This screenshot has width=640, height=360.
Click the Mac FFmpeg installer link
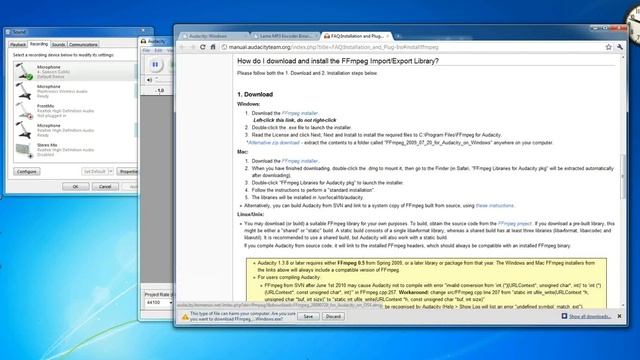pos(300,161)
